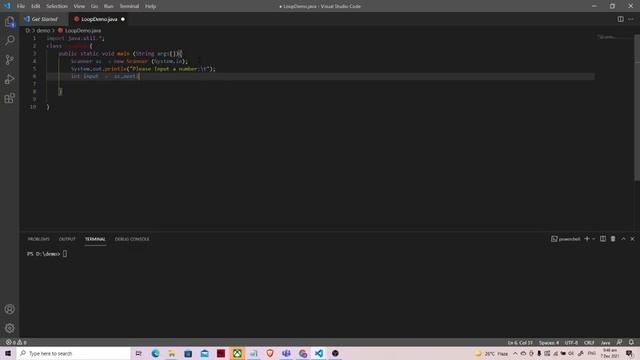This screenshot has width=640, height=360.
Task: Open the Terminal menu
Action: click(129, 6)
